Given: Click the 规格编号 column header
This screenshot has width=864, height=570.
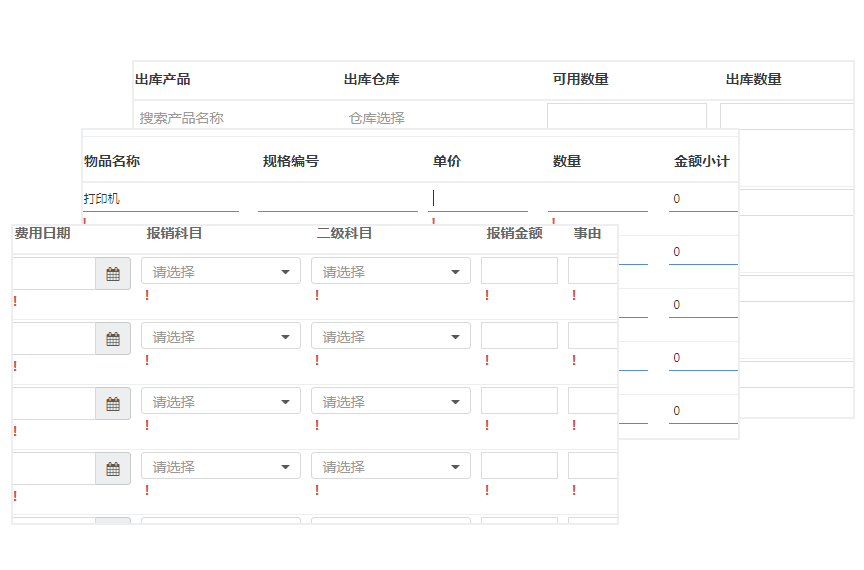Looking at the screenshot, I should point(291,161).
